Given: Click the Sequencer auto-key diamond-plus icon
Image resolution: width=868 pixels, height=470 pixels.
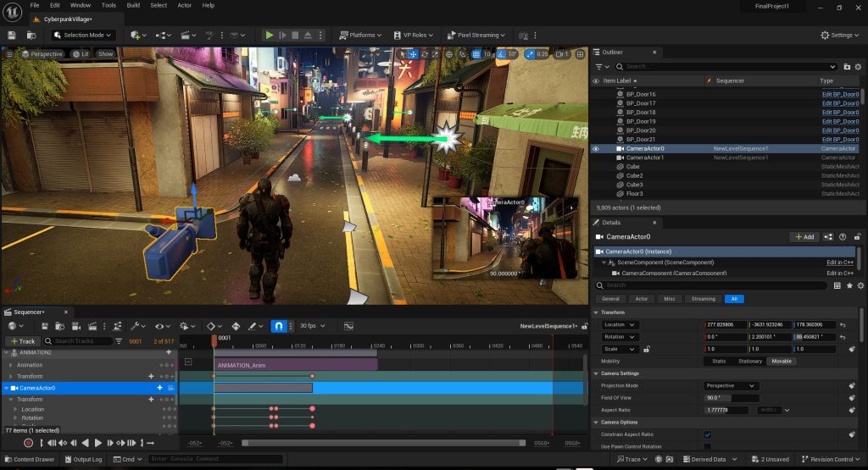Looking at the screenshot, I should point(236,326).
